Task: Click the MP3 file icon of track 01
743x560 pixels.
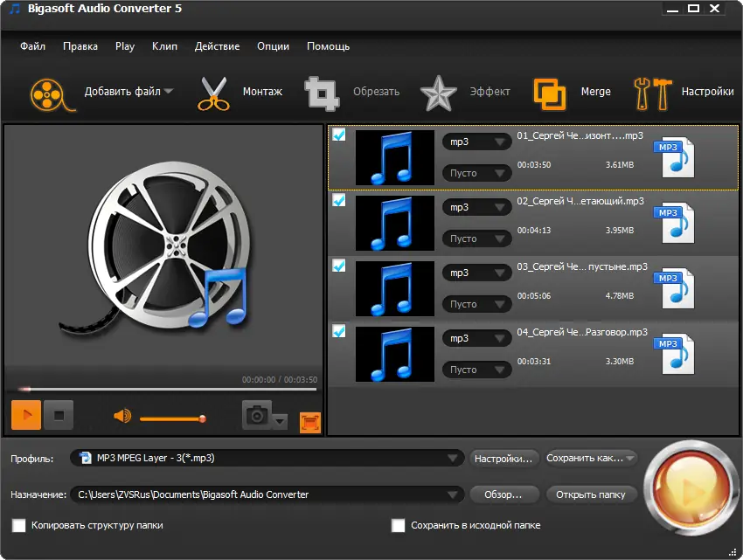Action: (x=675, y=158)
